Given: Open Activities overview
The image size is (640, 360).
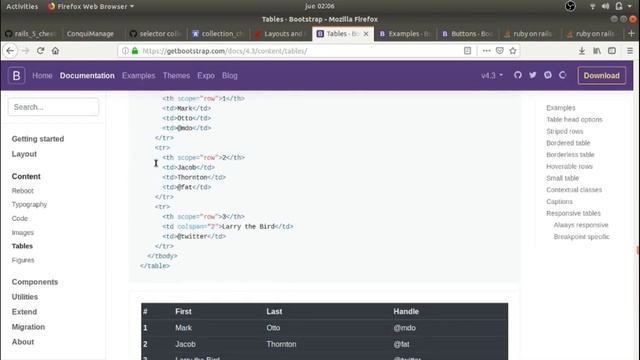Looking at the screenshot, I should pos(22,6).
